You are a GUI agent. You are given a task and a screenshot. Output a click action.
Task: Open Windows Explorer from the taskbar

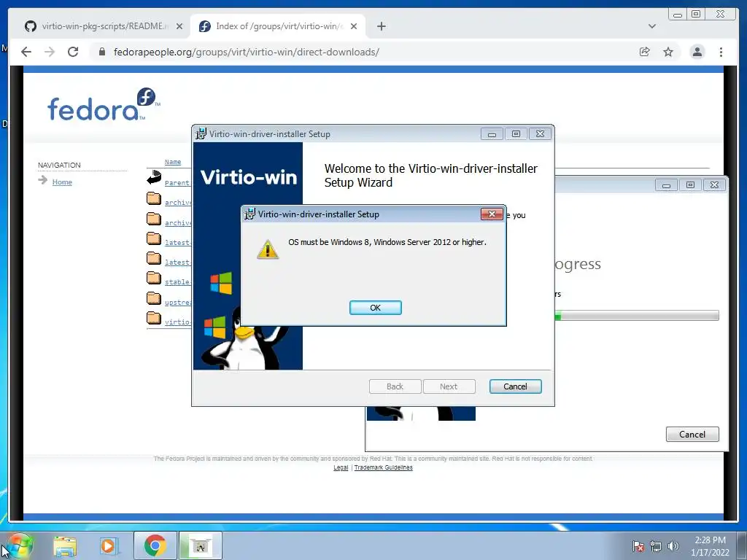(x=65, y=545)
